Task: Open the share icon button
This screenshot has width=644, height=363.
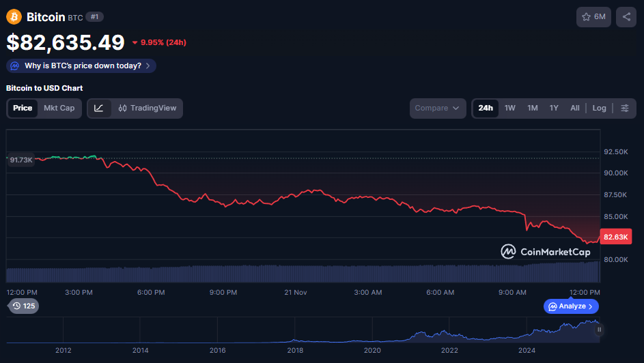Action: (x=626, y=17)
